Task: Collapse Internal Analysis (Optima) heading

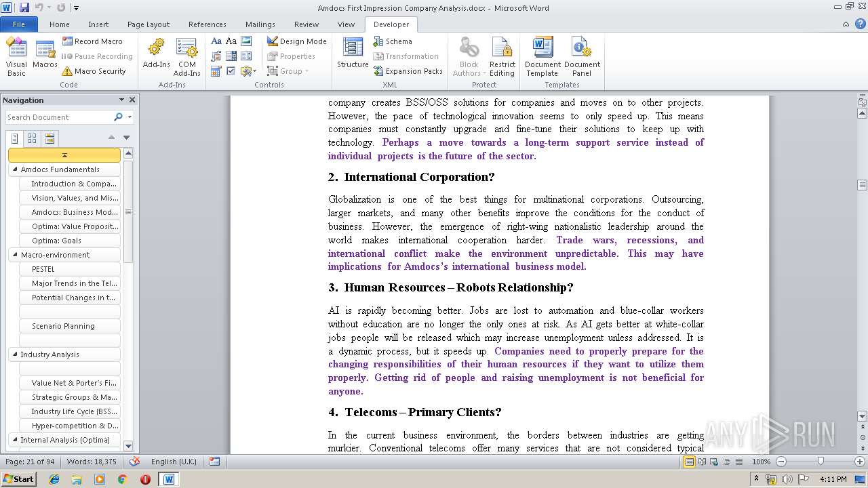Action: tap(15, 440)
